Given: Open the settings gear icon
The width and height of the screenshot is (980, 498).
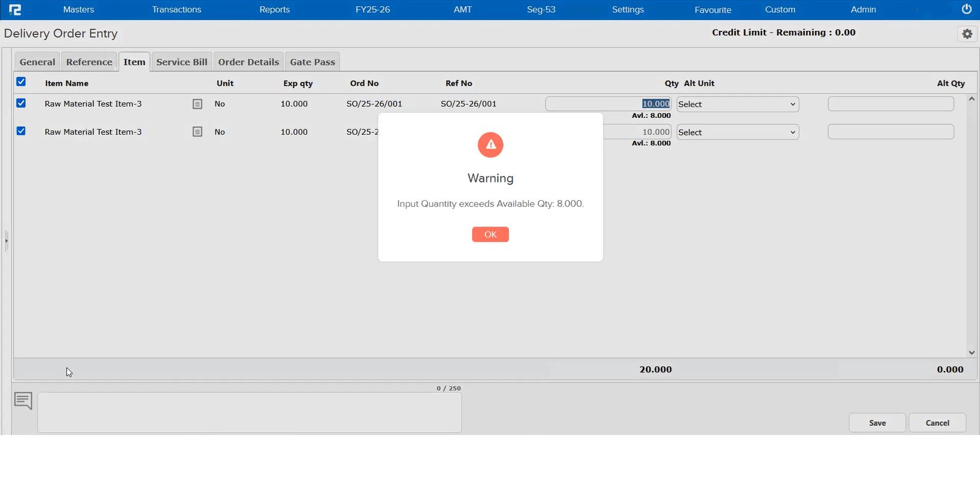Looking at the screenshot, I should (x=967, y=34).
